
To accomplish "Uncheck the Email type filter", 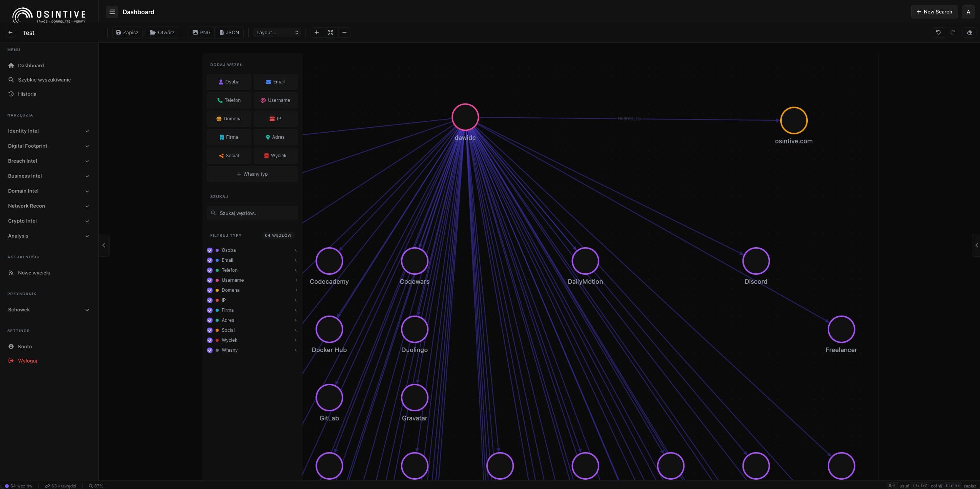I will [210, 260].
